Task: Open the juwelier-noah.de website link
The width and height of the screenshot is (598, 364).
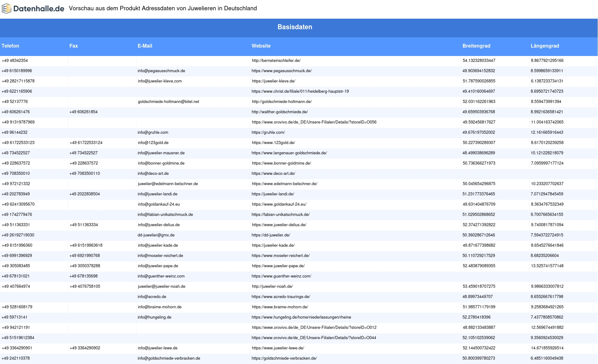Action: (x=273, y=287)
